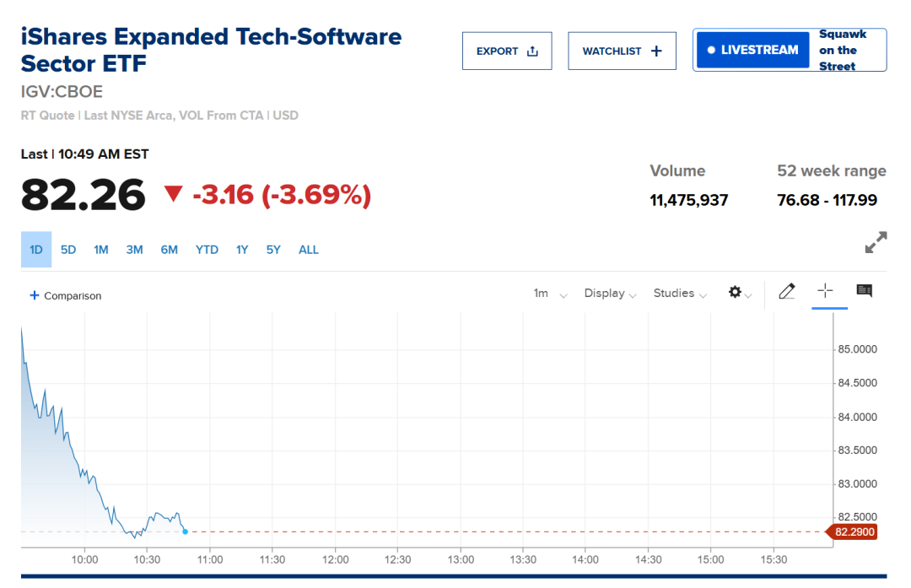
Task: Open Squawk on the Street link
Action: pyautogui.click(x=842, y=51)
